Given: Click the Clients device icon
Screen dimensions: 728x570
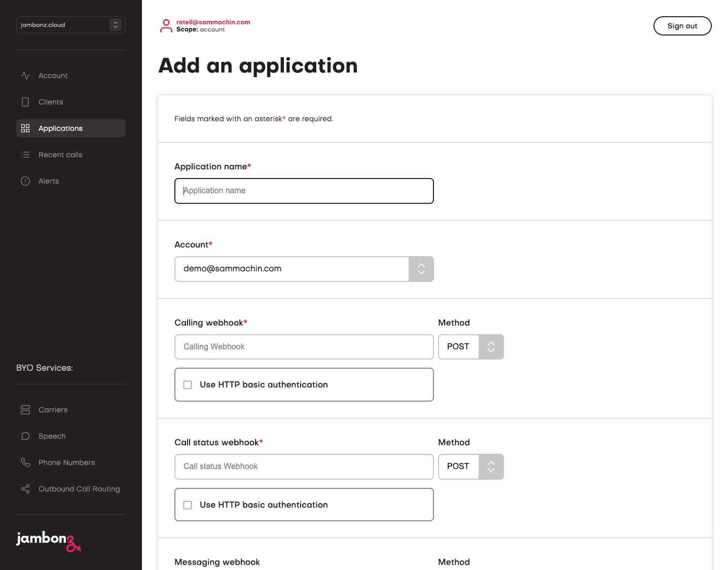Looking at the screenshot, I should pyautogui.click(x=25, y=102).
